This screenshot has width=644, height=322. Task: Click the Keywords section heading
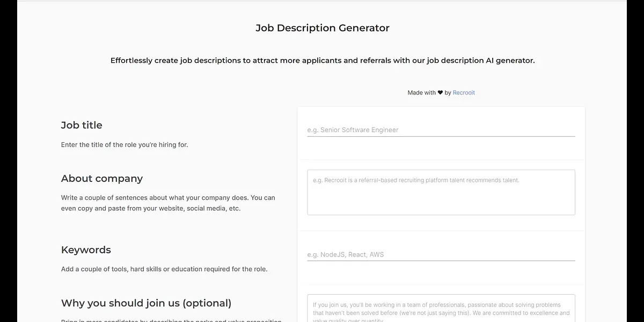click(86, 250)
